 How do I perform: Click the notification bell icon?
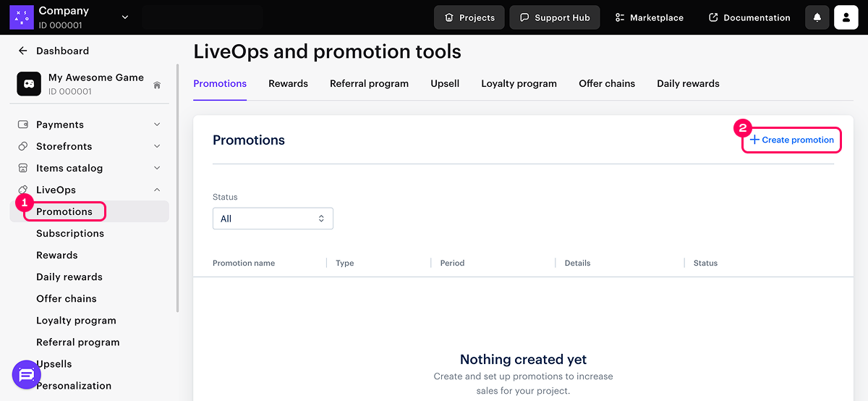(817, 17)
